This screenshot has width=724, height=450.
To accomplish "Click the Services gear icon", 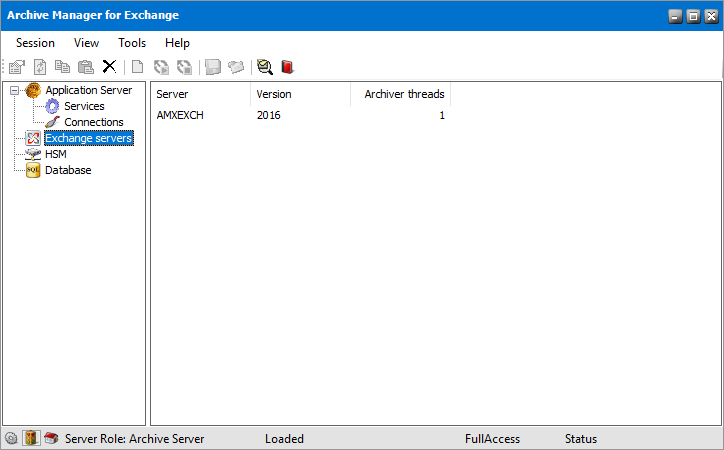I will [52, 106].
